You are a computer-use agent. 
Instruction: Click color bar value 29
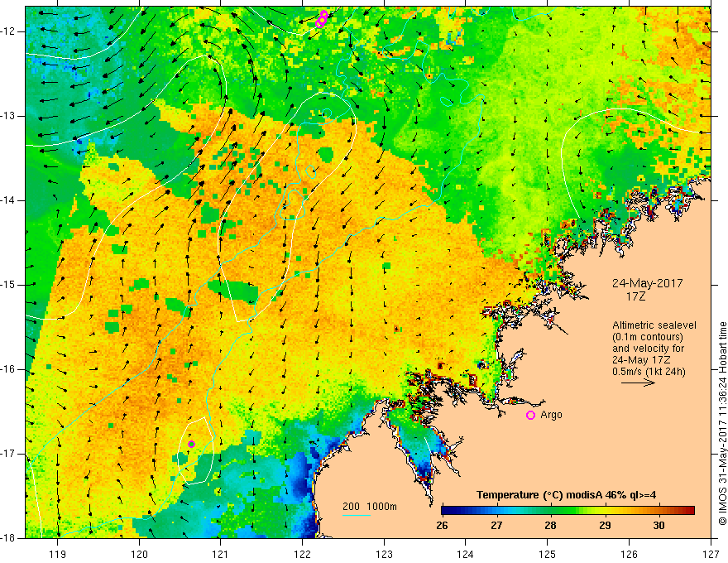coord(605,526)
